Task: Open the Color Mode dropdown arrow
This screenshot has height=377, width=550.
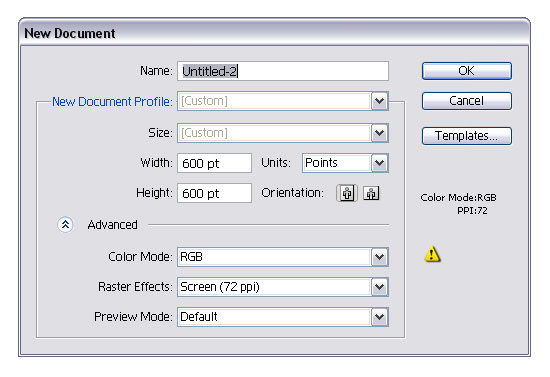Action: (380, 257)
